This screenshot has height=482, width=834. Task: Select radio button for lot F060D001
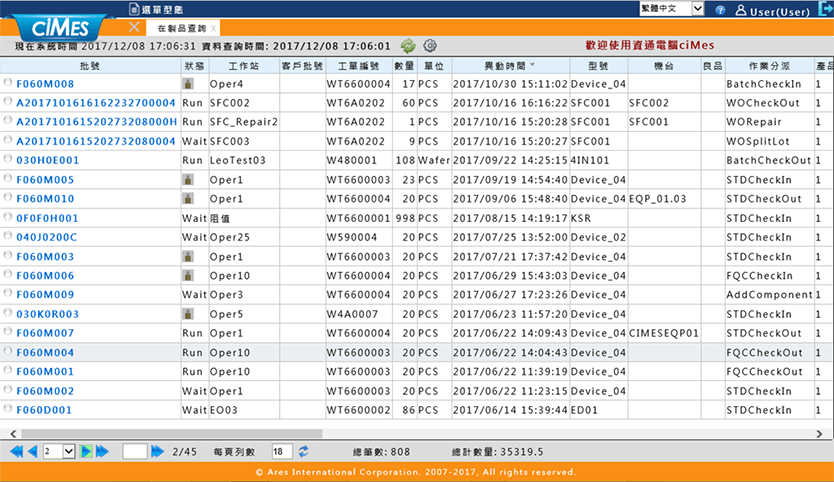(x=8, y=409)
